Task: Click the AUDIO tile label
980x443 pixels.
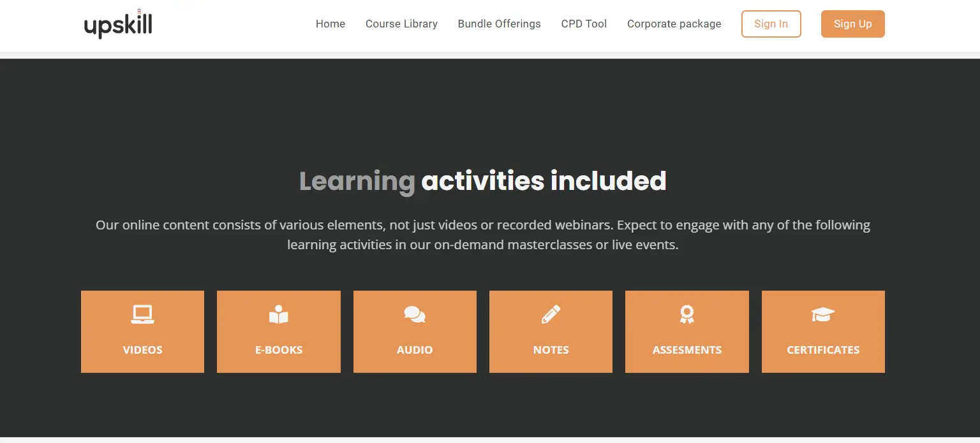Action: (415, 350)
